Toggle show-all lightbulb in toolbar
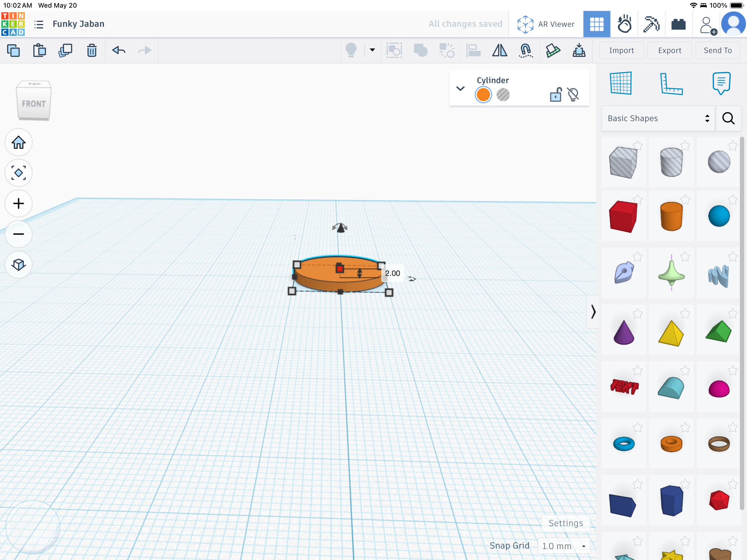Viewport: 747px width, 560px height. pos(351,51)
